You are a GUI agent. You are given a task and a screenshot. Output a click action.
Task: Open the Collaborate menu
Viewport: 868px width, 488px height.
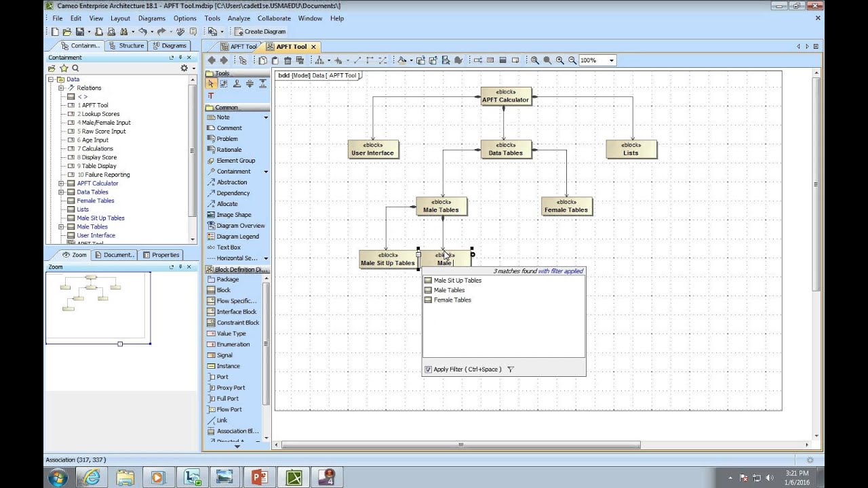pos(274,18)
